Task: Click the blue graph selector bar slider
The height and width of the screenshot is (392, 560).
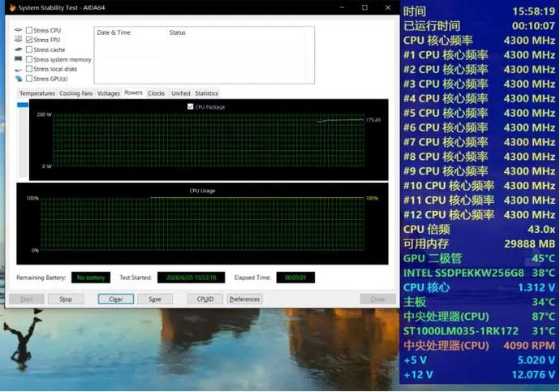Action: point(23,105)
